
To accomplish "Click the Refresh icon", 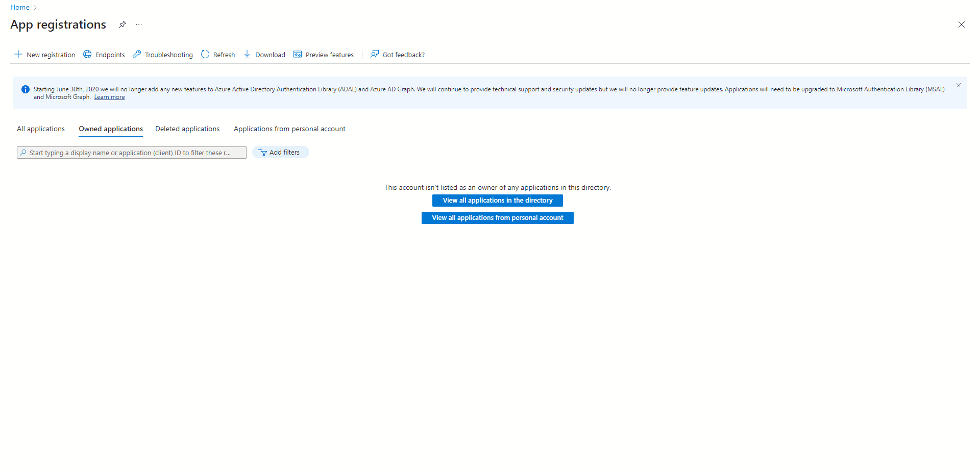I will (205, 54).
